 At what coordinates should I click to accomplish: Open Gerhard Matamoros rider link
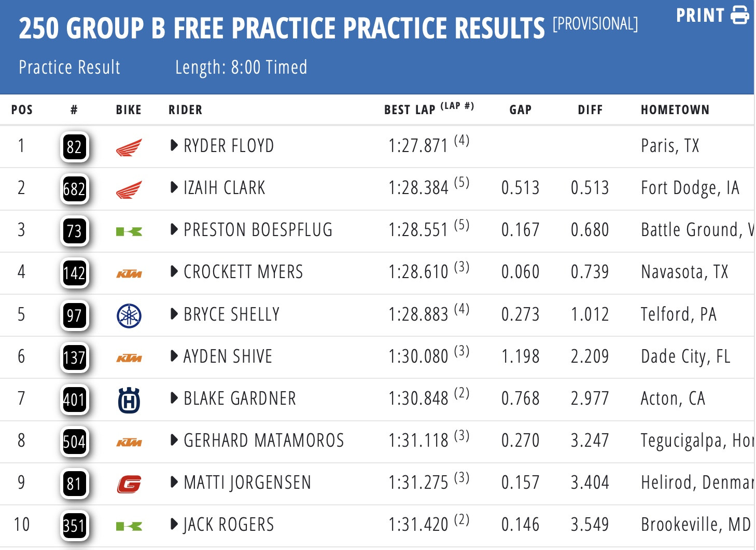(x=263, y=441)
